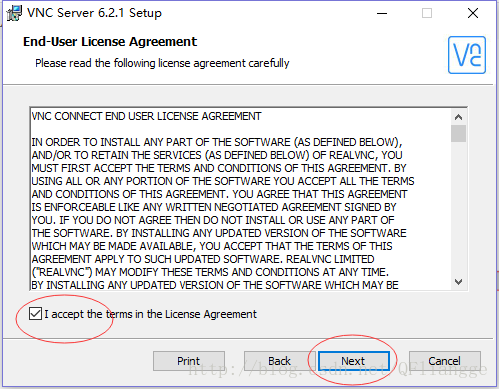Click the license text scroll down arrow
This screenshot has width=499, height=389.
pos(459,282)
